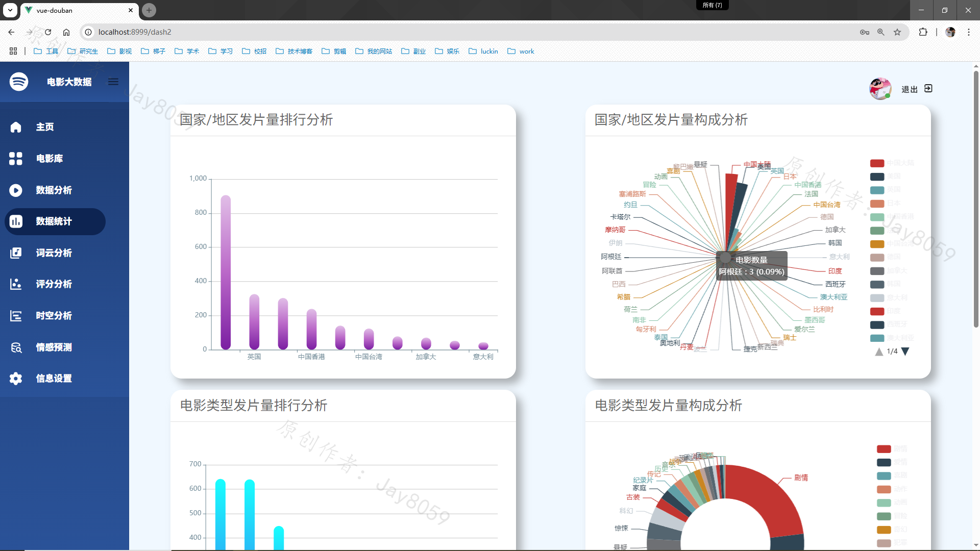The width and height of the screenshot is (980, 551).
Task: Open the 工具 bookmark folder
Action: [x=46, y=51]
